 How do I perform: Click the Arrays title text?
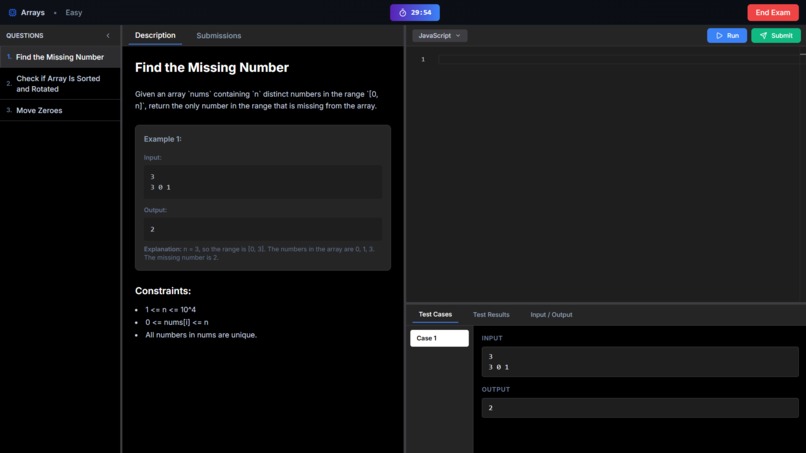(x=33, y=12)
